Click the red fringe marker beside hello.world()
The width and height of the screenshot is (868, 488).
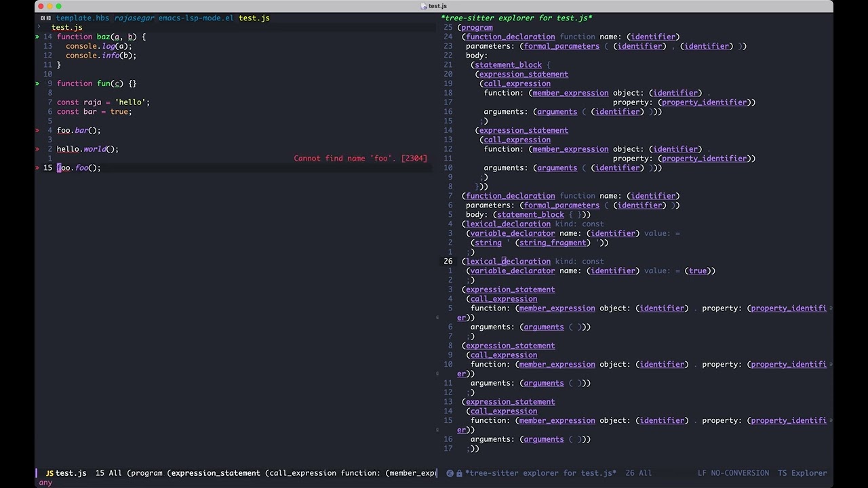pyautogui.click(x=37, y=149)
